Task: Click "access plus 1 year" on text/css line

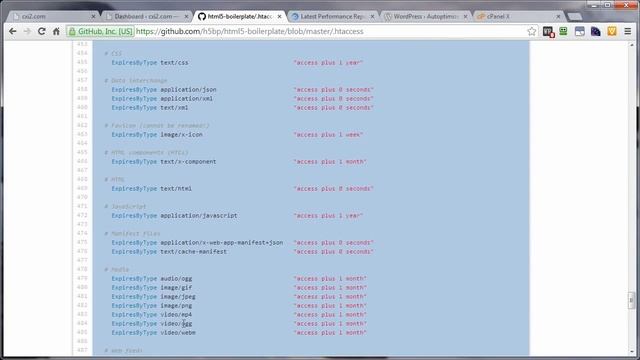Action: coord(328,62)
